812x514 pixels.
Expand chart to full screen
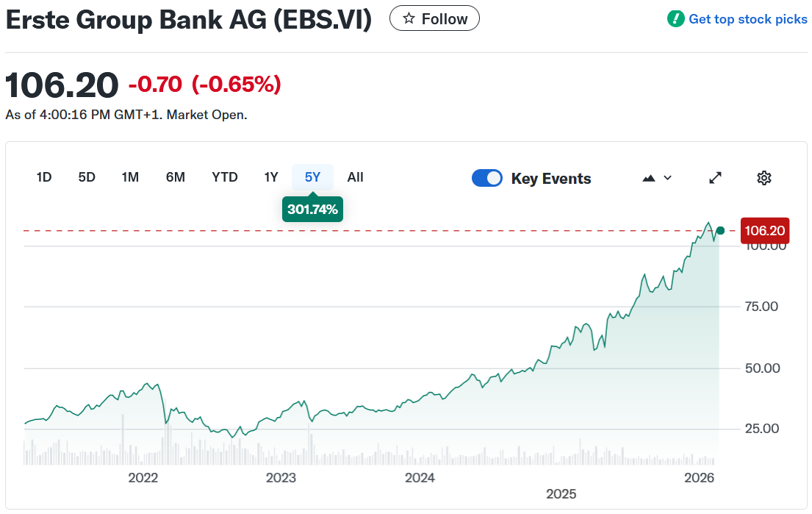click(x=715, y=178)
